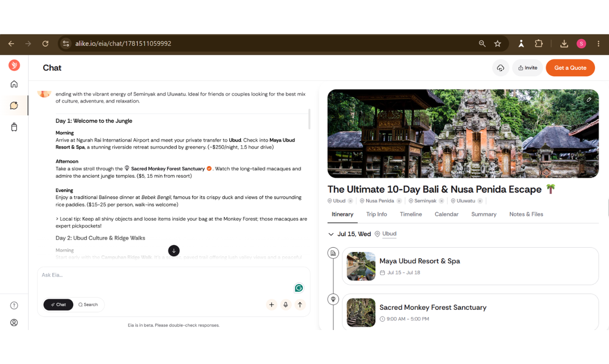
Task: Click the browser address bar URL
Action: (123, 44)
